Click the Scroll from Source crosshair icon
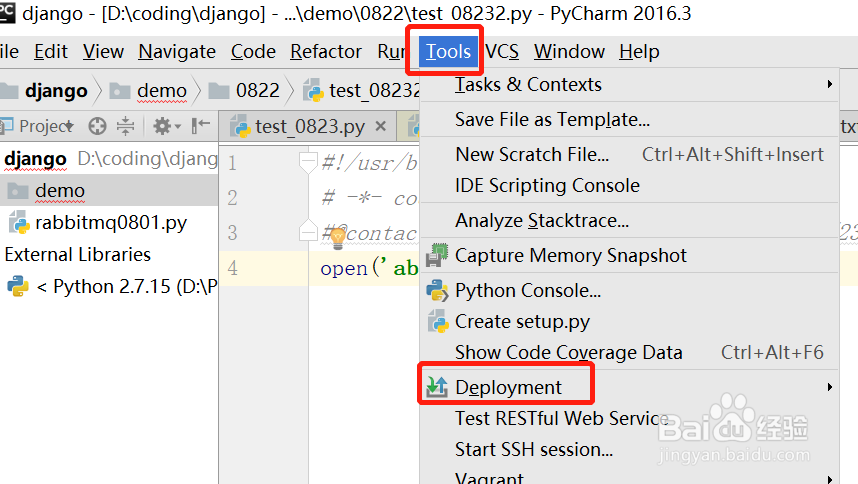This screenshot has width=858, height=484. [x=97, y=126]
